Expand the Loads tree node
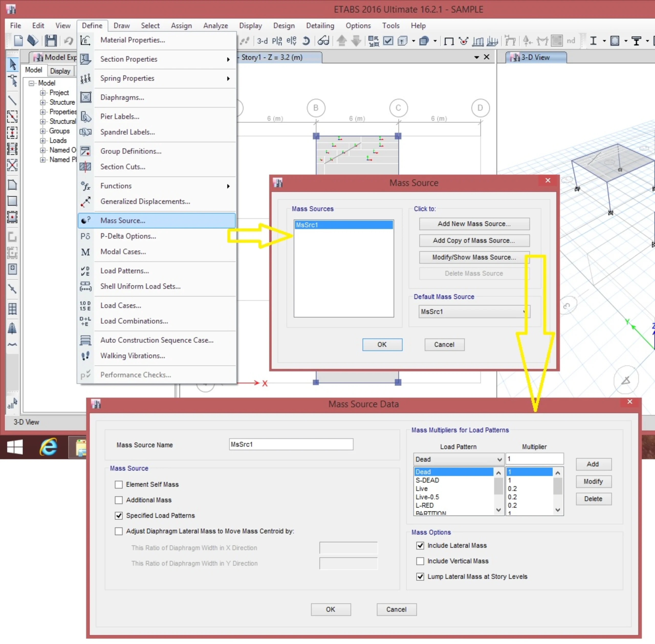The width and height of the screenshot is (655, 644). [43, 140]
